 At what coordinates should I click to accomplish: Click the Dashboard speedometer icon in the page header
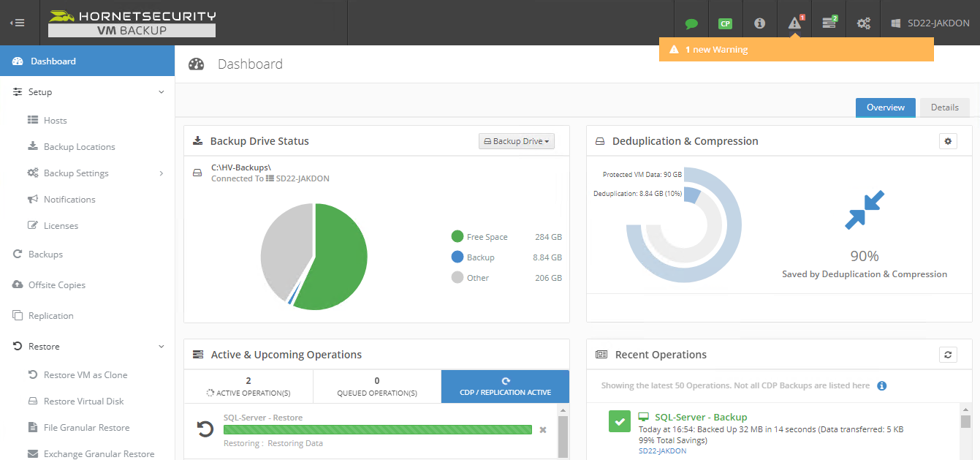point(196,64)
